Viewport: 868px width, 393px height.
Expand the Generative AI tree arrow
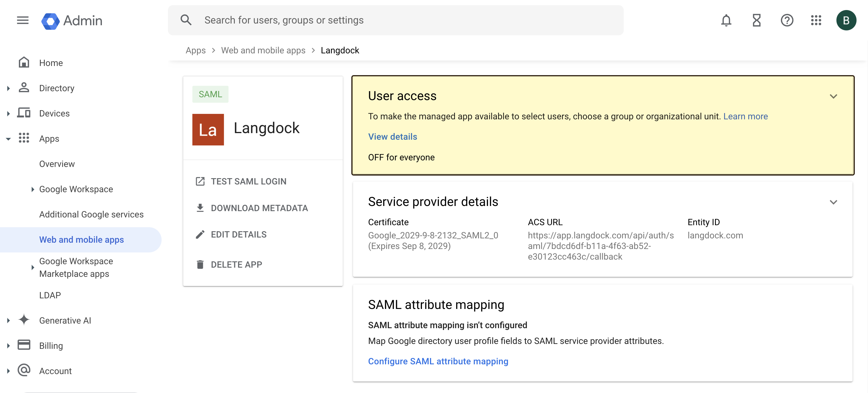pyautogui.click(x=8, y=321)
